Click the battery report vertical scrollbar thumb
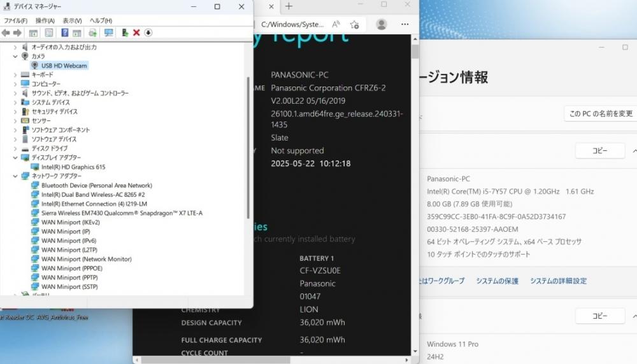637x364 pixels. point(415,52)
